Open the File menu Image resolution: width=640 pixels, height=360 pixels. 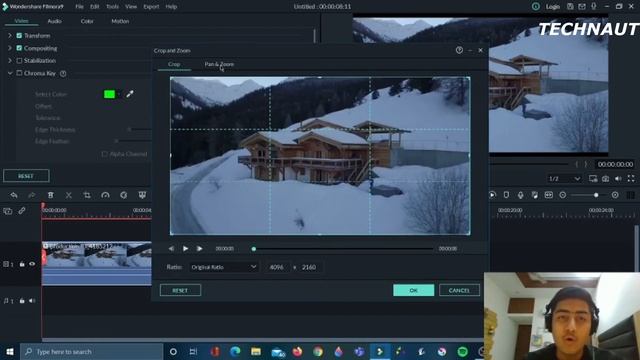click(79, 7)
